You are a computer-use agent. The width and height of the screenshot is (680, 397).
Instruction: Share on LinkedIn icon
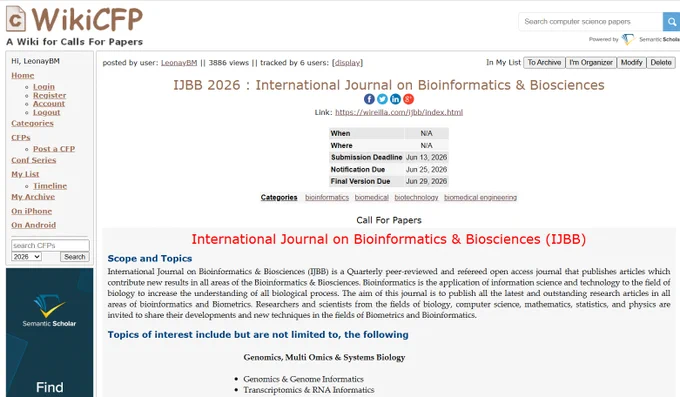coord(395,99)
